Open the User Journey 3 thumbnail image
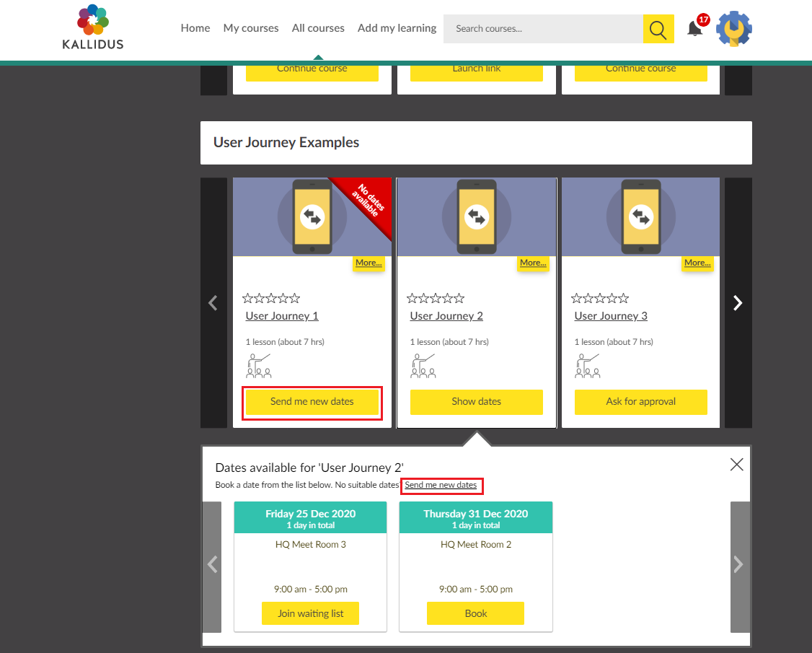812x653 pixels. pyautogui.click(x=640, y=216)
